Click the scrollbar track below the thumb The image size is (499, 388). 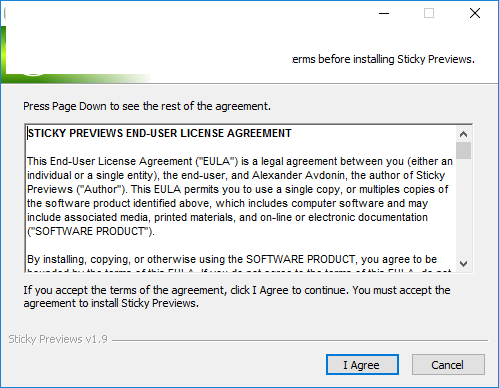(x=463, y=207)
